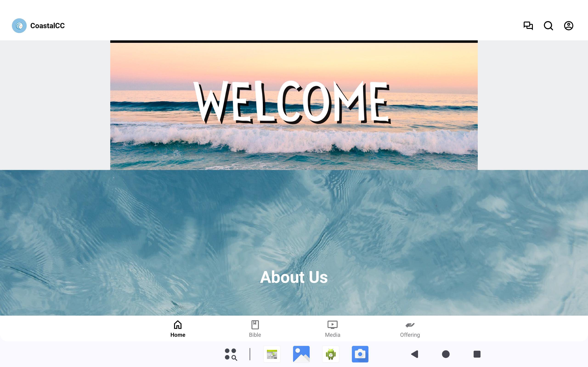
Task: Tap the Media play-screen icon
Action: pos(332,325)
